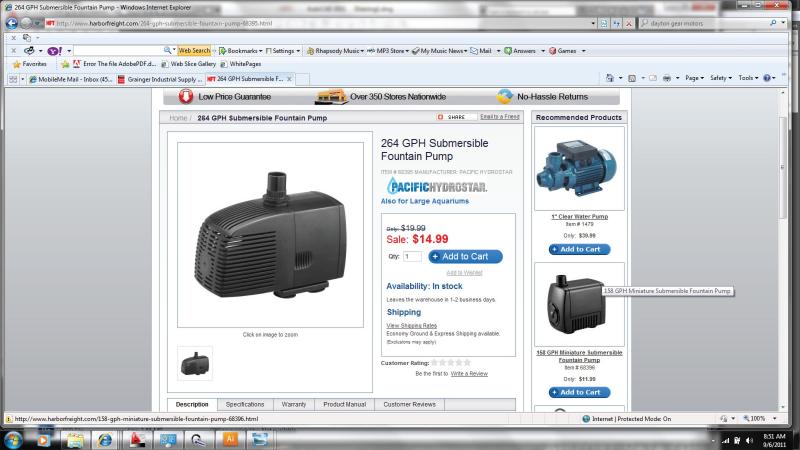Click the Qty quantity input field
Viewport: 800px width, 450px height.
coord(412,257)
